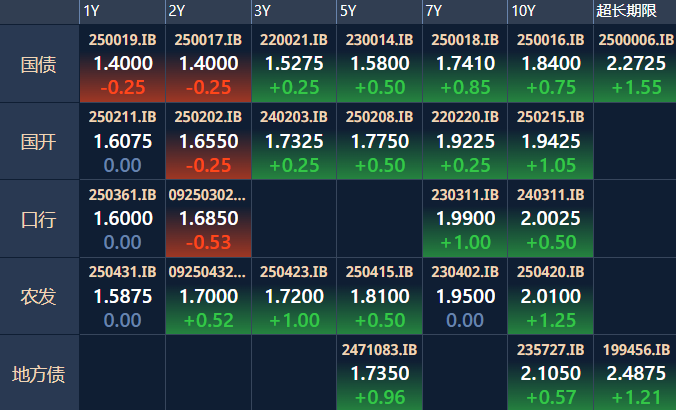
Task: Open the 2500006.IB ultra-long bond cell
Action: click(634, 63)
